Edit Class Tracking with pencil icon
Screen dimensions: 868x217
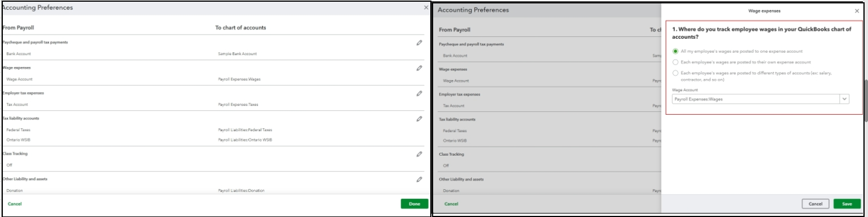tap(419, 153)
